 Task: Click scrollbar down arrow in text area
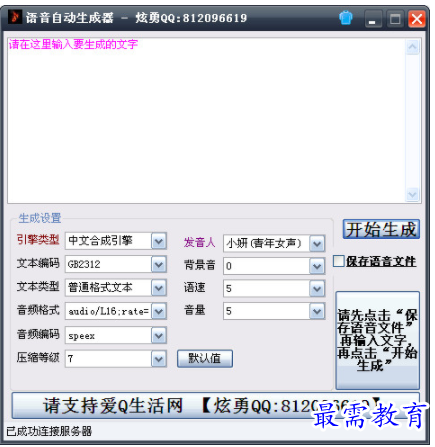[412, 194]
